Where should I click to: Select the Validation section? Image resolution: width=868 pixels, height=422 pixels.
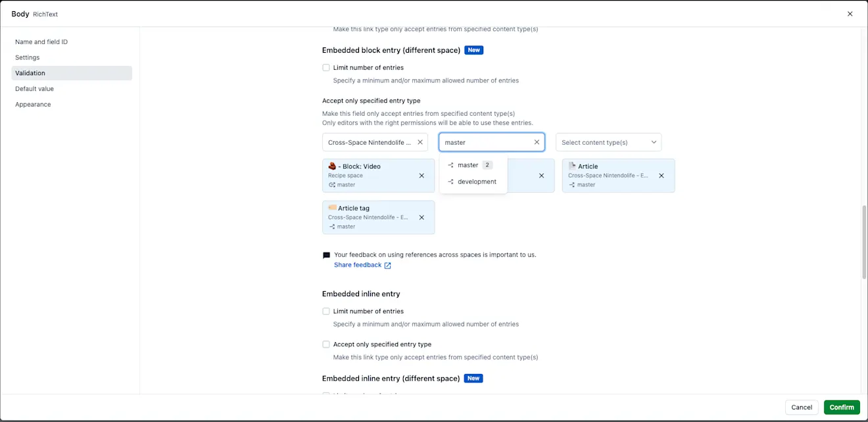click(72, 73)
